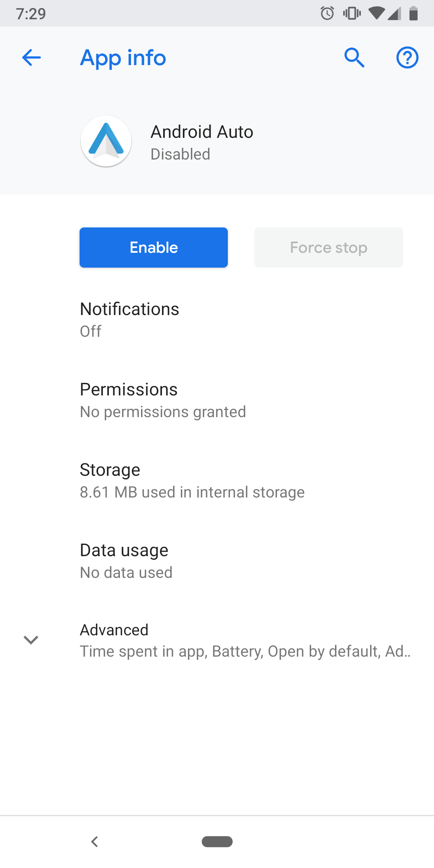
Task: Open the Notifications settings entry
Action: click(217, 320)
